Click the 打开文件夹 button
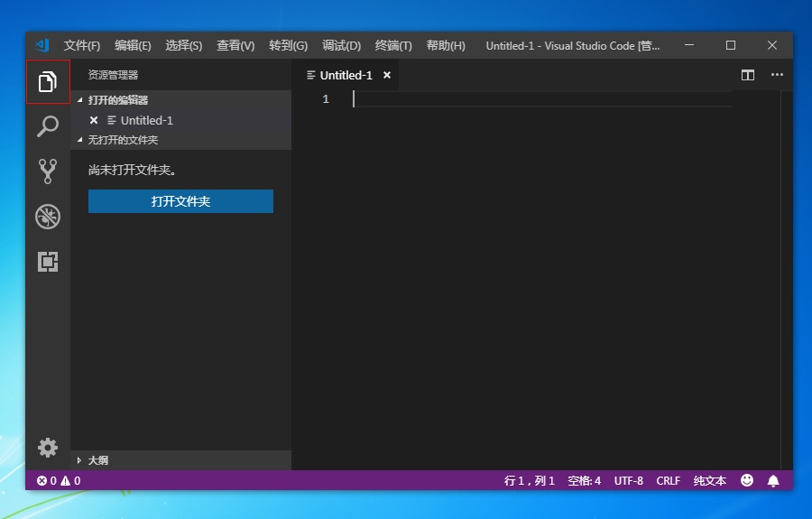Screen dimensions: 812x519 pyautogui.click(x=180, y=201)
